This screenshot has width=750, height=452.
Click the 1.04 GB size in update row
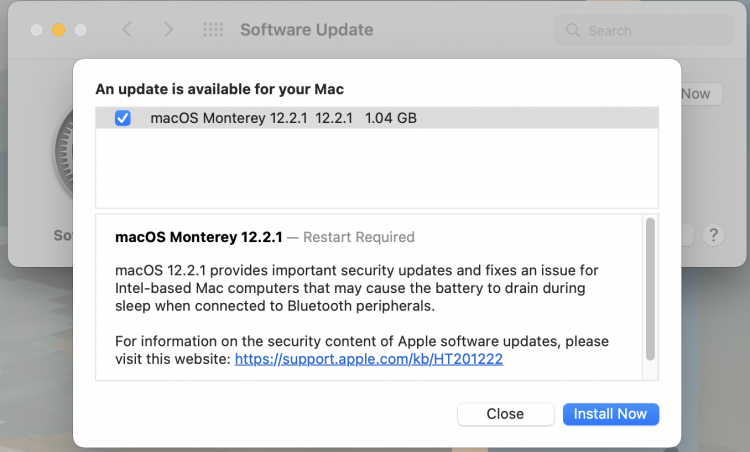pos(391,118)
